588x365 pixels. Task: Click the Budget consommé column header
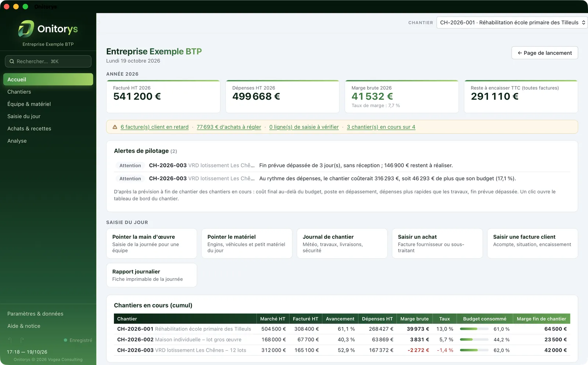coord(485,319)
